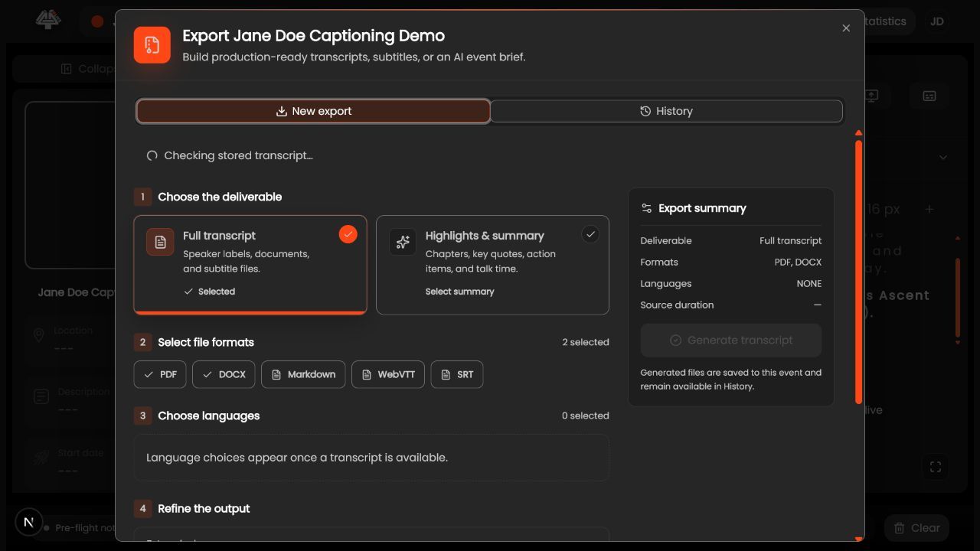Select the Highlights & summary deliverable card
This screenshot has width=980, height=551.
point(492,265)
